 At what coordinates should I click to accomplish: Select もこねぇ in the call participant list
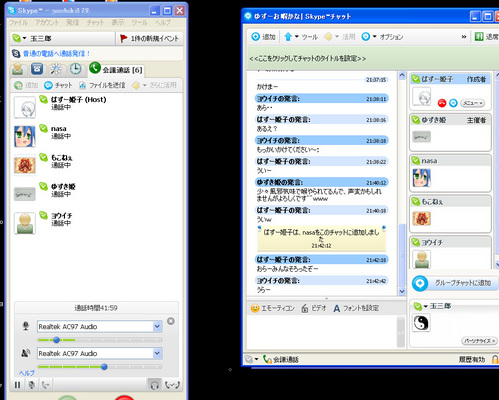[97, 165]
